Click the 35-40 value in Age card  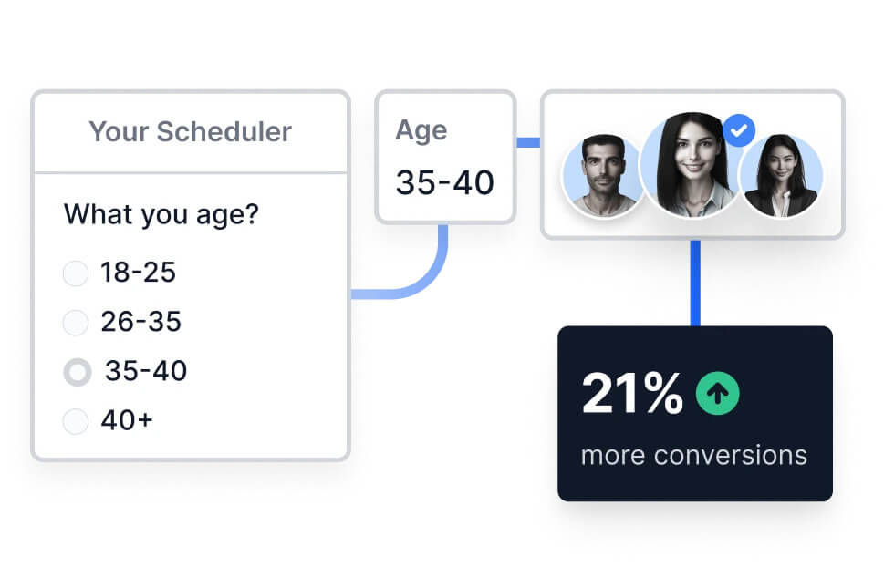(x=444, y=182)
